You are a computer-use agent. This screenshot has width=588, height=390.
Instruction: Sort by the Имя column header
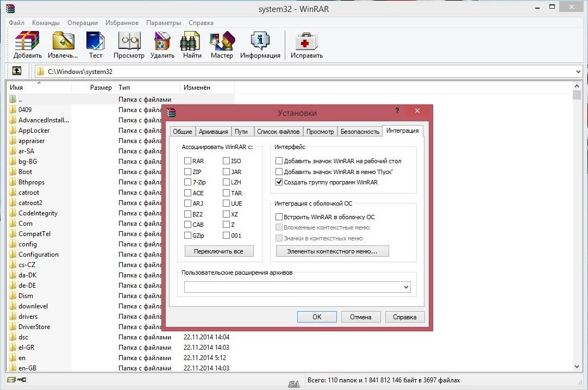pos(39,88)
